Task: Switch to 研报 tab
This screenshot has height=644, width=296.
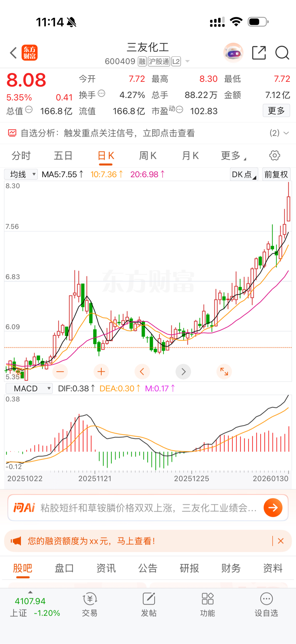Action: point(189,568)
